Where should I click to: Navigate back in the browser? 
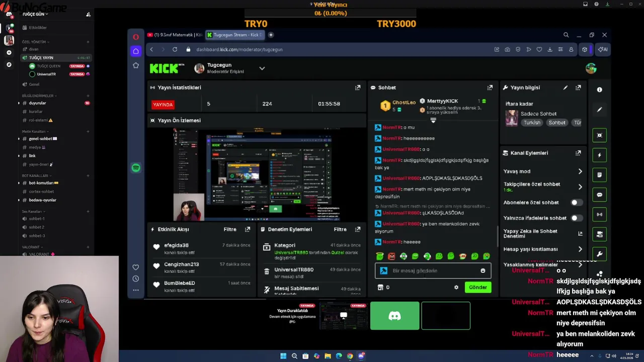click(151, 49)
